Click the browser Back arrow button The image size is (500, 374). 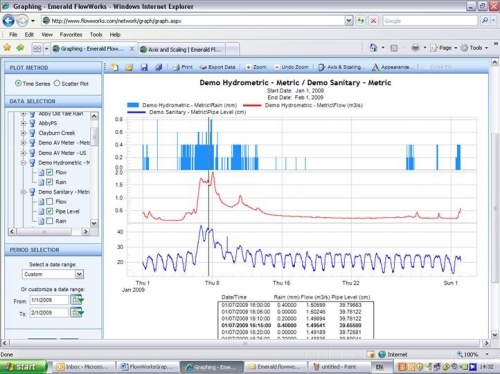pos(8,21)
